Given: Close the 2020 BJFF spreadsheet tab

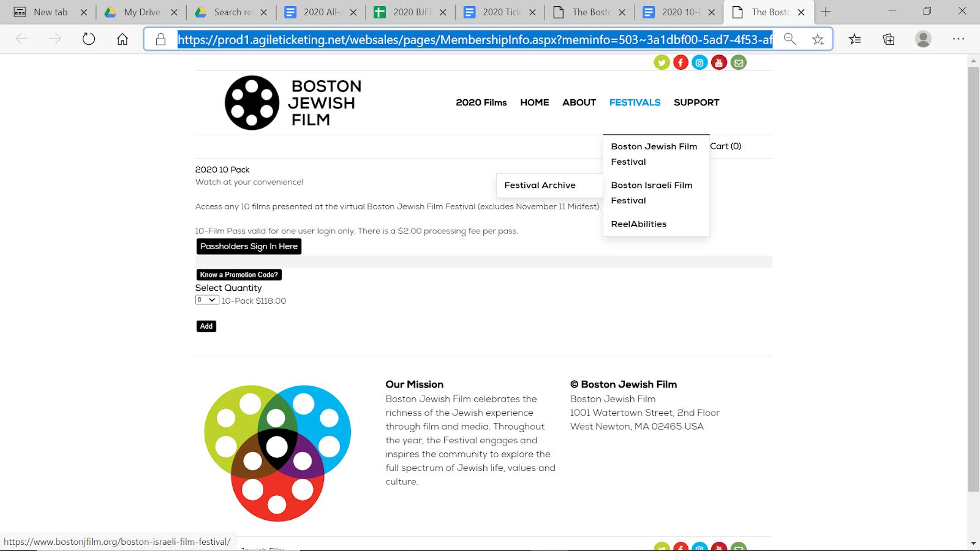Looking at the screenshot, I should pyautogui.click(x=443, y=12).
